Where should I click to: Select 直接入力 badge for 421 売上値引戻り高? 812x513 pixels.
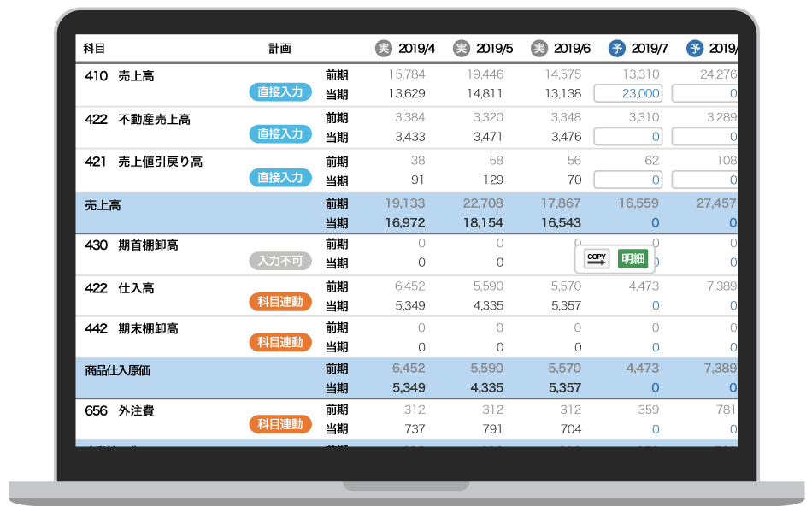click(x=280, y=178)
